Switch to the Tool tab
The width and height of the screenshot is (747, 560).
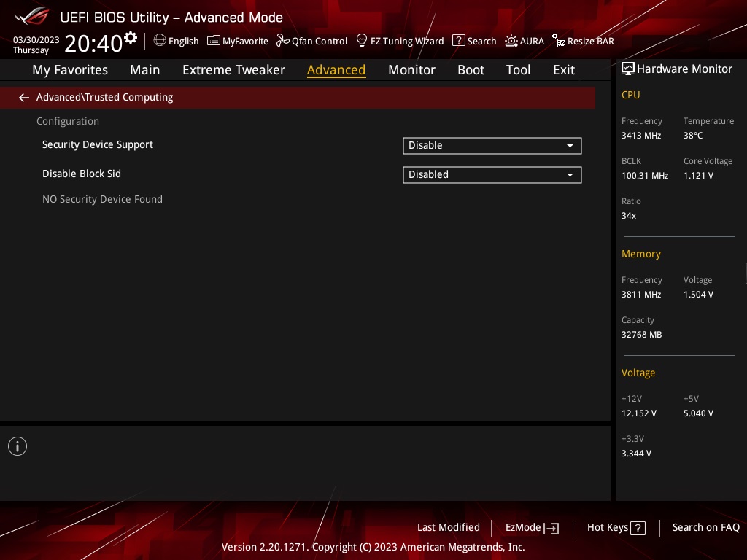tap(518, 70)
